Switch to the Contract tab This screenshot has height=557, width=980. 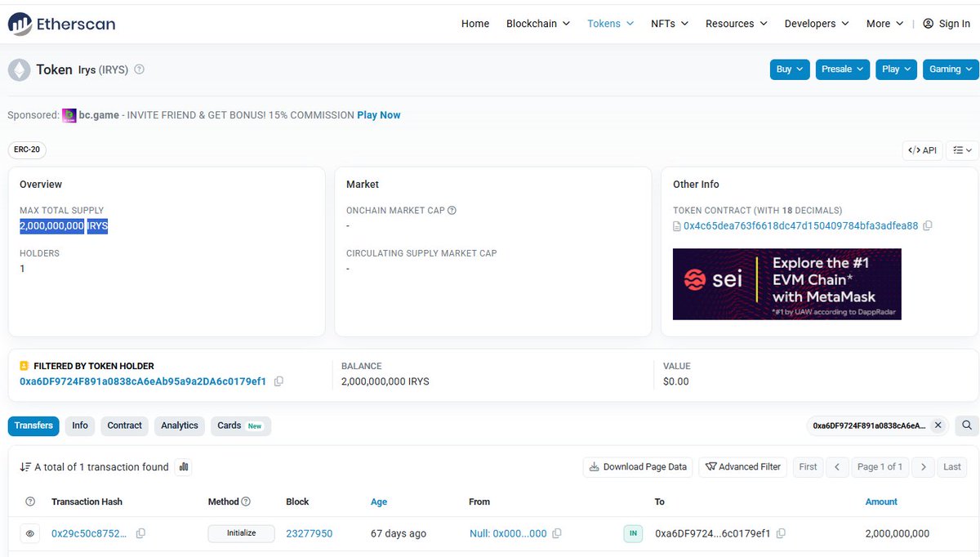click(125, 426)
